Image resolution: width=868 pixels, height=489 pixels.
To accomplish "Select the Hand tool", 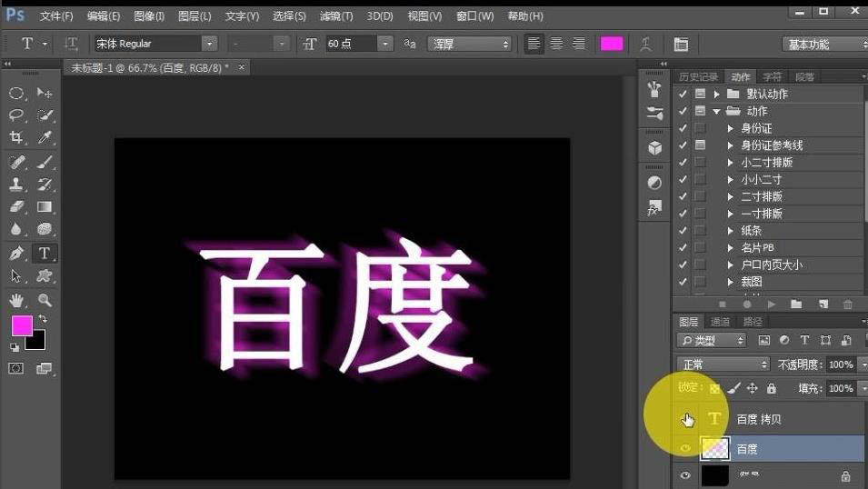I will (16, 300).
